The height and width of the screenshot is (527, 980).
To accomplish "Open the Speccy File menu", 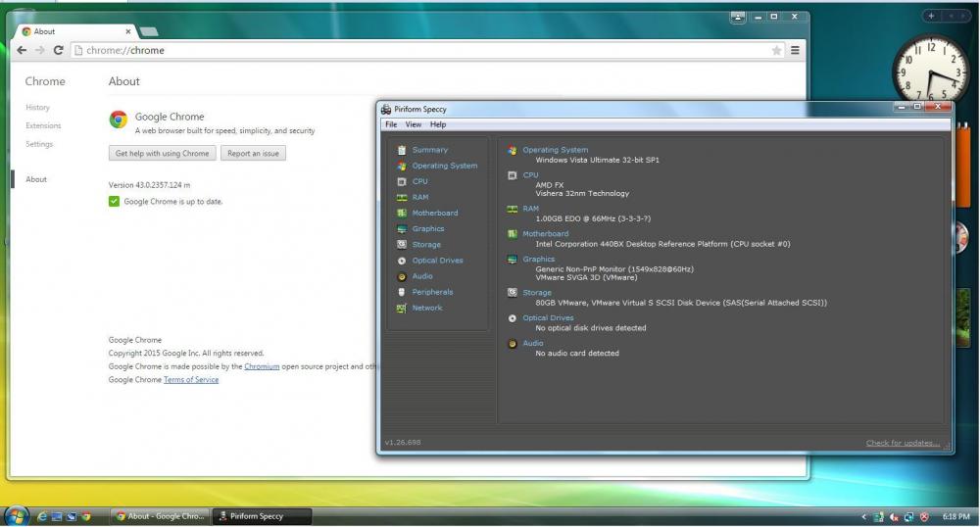I will point(391,124).
